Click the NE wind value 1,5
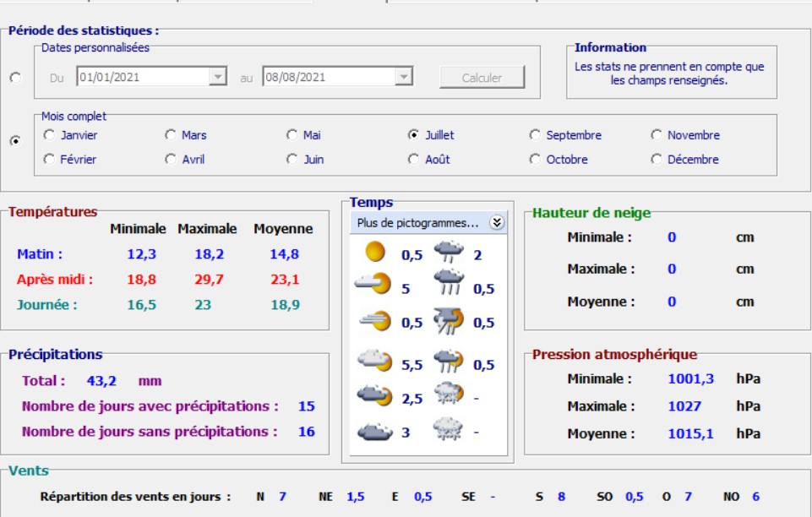 (x=355, y=497)
